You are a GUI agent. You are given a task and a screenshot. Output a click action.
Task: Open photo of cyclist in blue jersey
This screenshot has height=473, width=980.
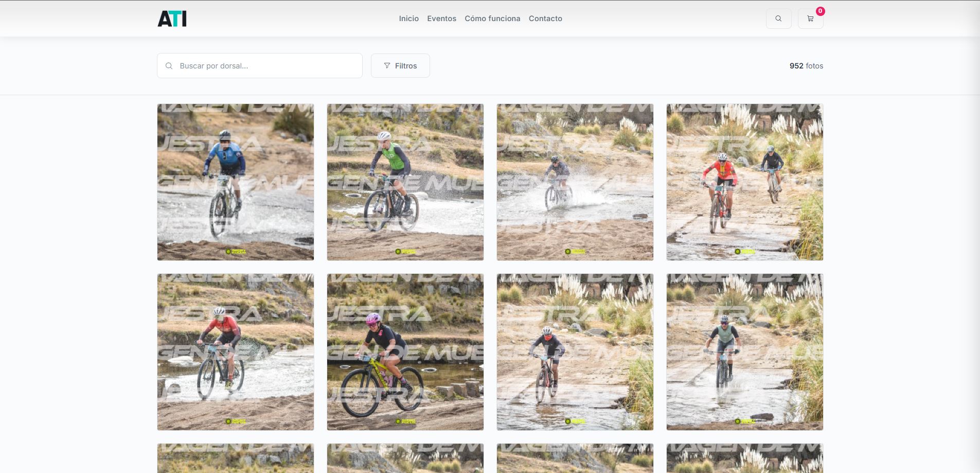click(x=236, y=182)
